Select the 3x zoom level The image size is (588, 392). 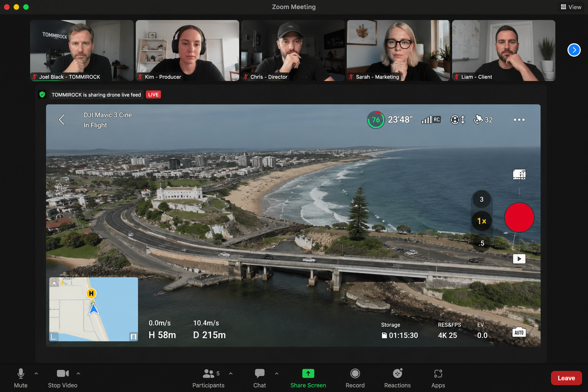click(x=482, y=199)
